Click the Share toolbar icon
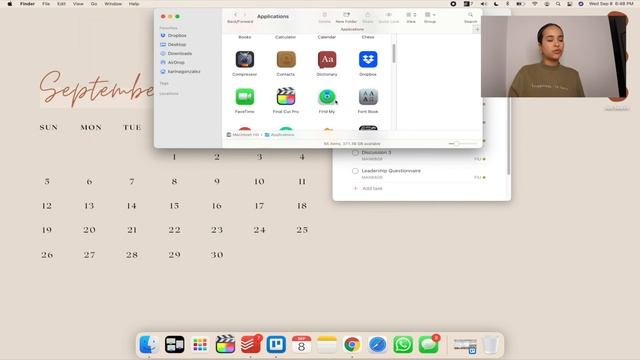 click(367, 15)
